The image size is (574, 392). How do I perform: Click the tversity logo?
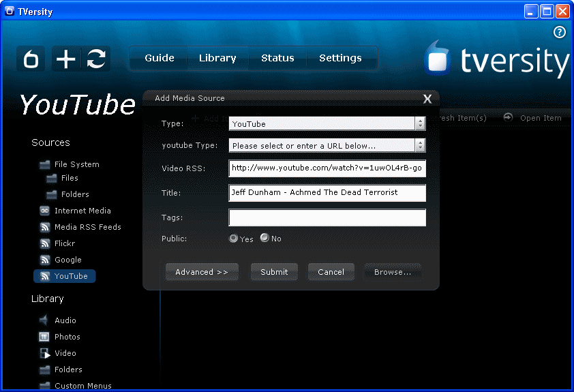[x=496, y=60]
